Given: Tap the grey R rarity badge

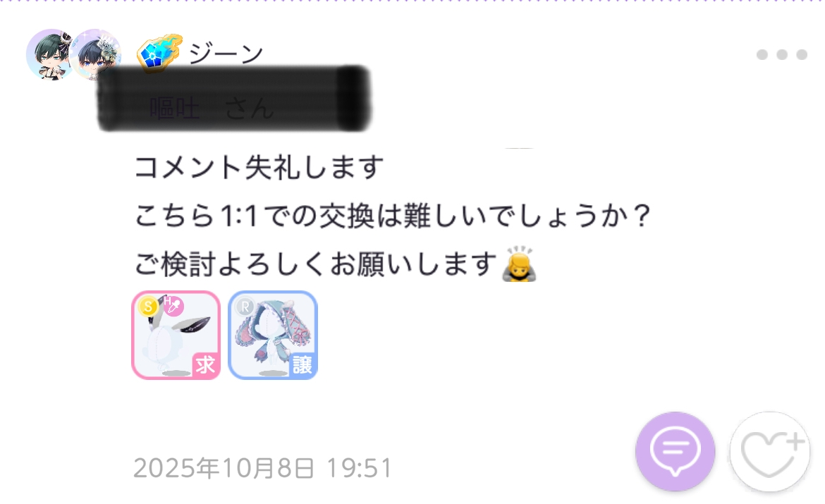Looking at the screenshot, I should click(x=245, y=306).
